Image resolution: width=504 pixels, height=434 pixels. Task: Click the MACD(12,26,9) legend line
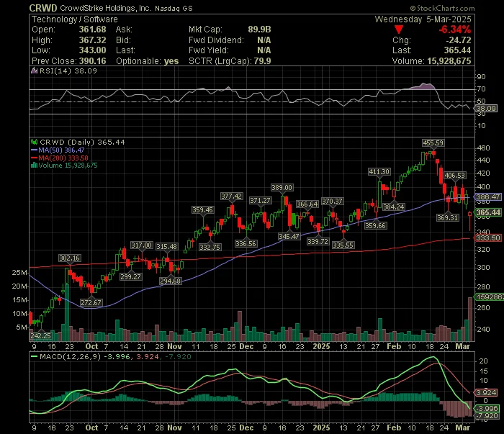34,356
